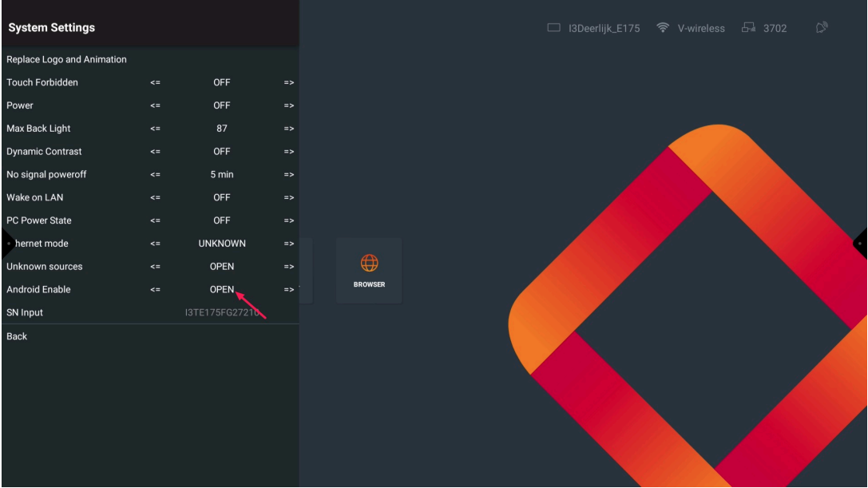This screenshot has width=868, height=488.
Task: Click the SN Input serial number field
Action: click(x=222, y=313)
